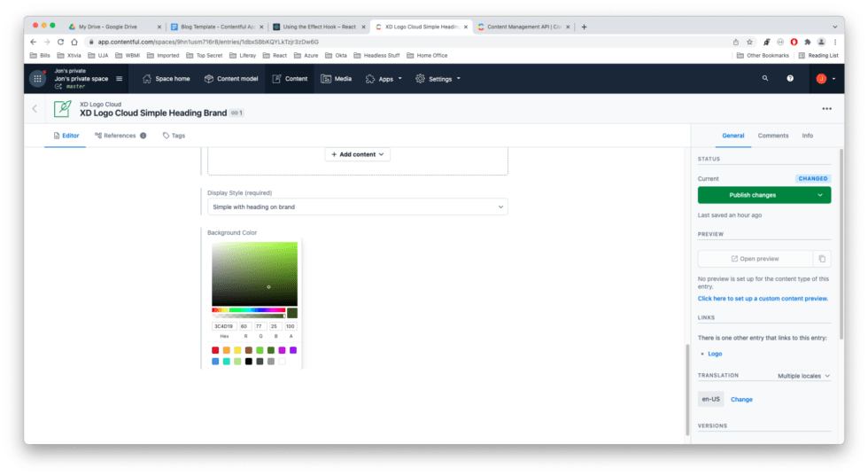Open a new browser tab
Viewport: 868px width, 476px height.
[584, 27]
